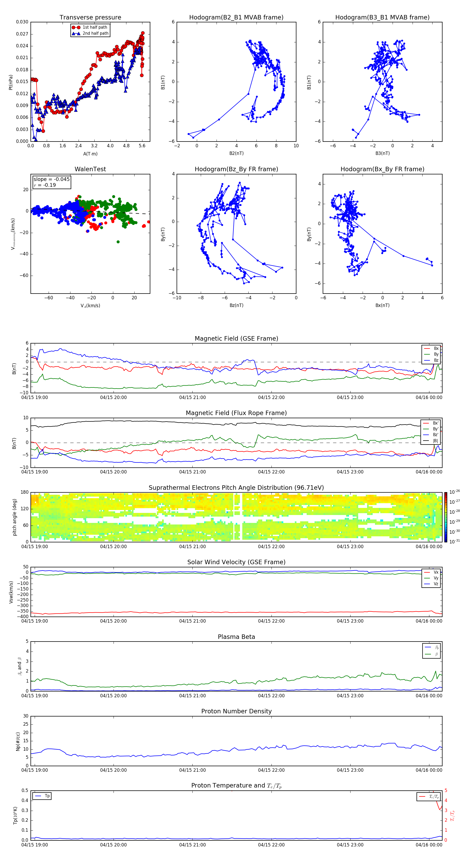Click the "Transverse pressure" plot title
Viewport: 473px width, 868px height.
point(90,17)
